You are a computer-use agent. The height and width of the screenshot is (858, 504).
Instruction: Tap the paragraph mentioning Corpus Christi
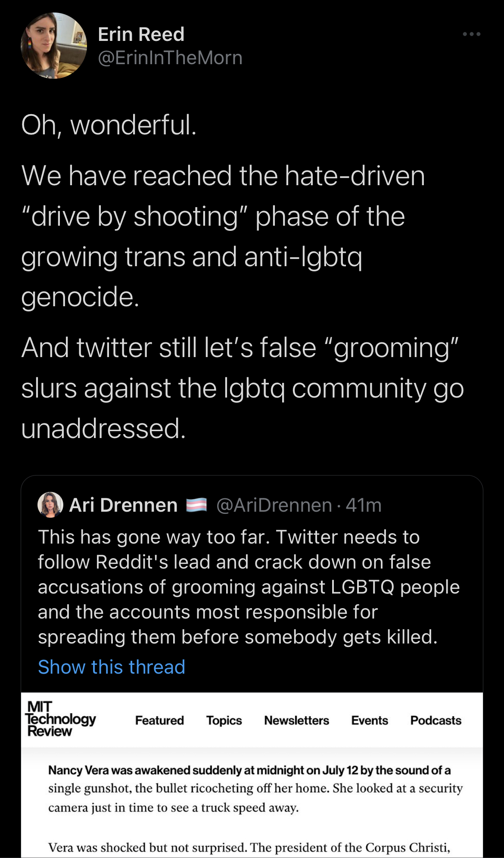coord(249,847)
